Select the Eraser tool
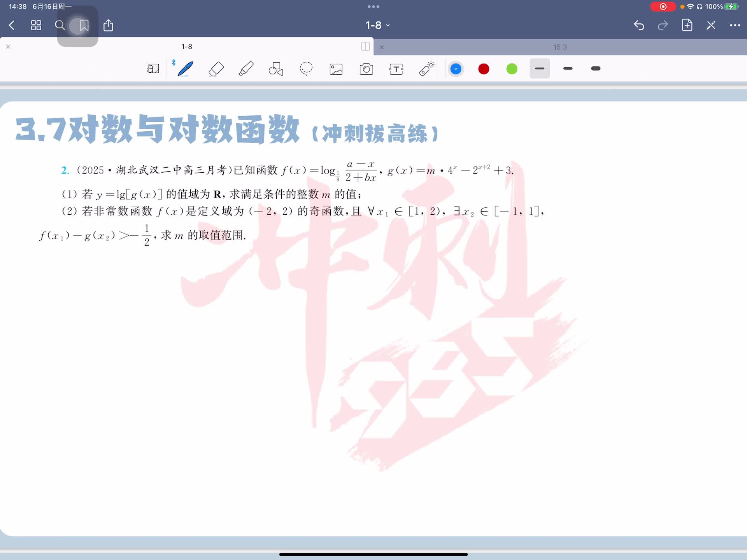 [216, 69]
